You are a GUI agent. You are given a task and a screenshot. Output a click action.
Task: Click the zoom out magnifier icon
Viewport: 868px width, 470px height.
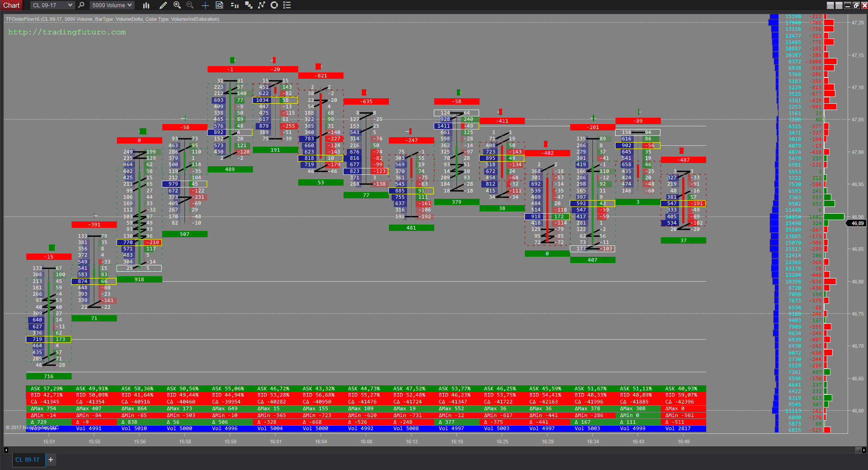(x=190, y=5)
